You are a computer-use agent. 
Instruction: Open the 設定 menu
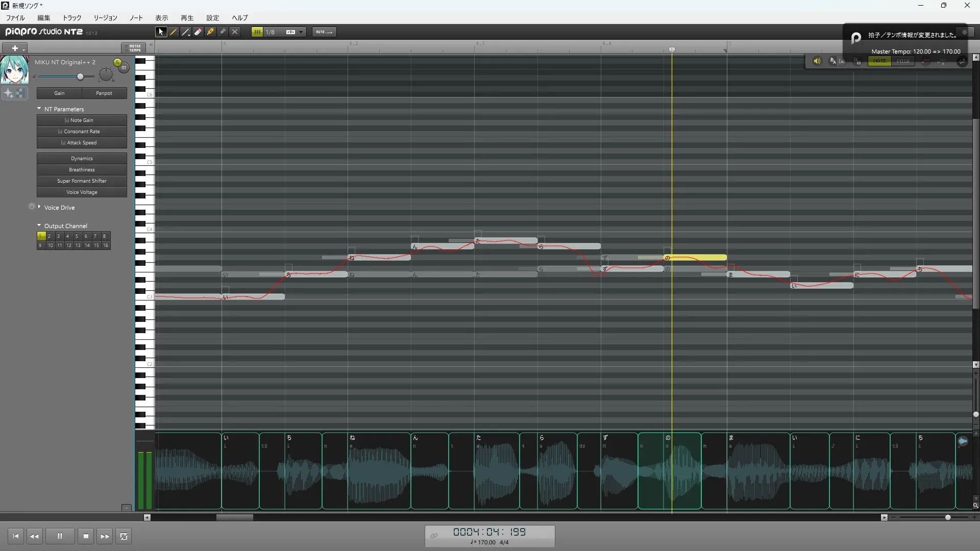(212, 18)
